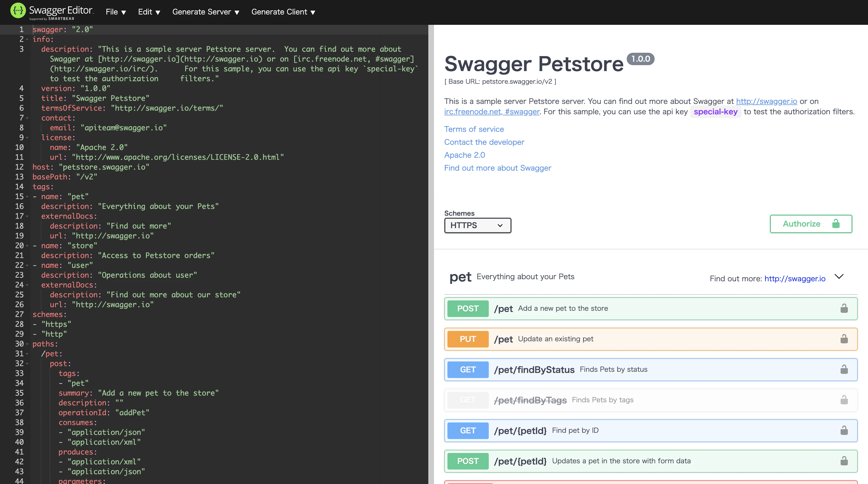
Task: Click lock icon on PUT /pet row
Action: 844,339
